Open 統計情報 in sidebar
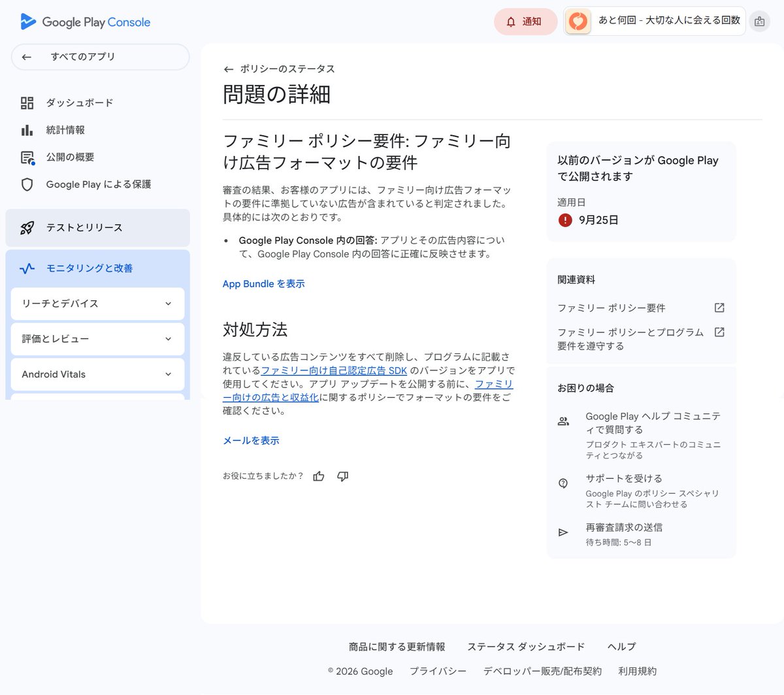The height and width of the screenshot is (695, 784). (65, 130)
